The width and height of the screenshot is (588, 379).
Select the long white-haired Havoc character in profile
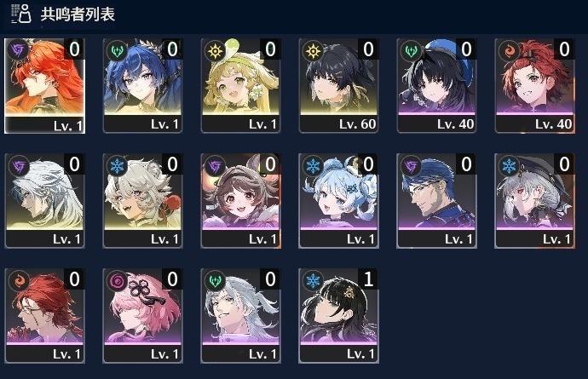[44, 200]
